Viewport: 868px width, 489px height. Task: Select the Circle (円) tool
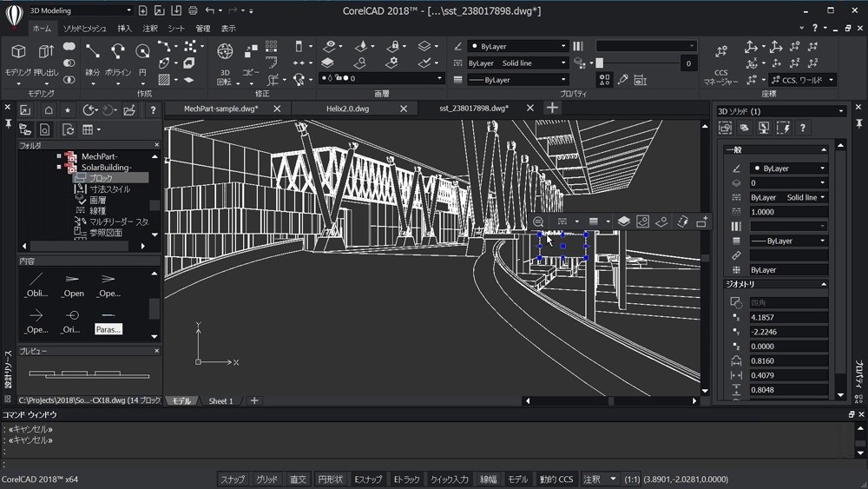(143, 51)
